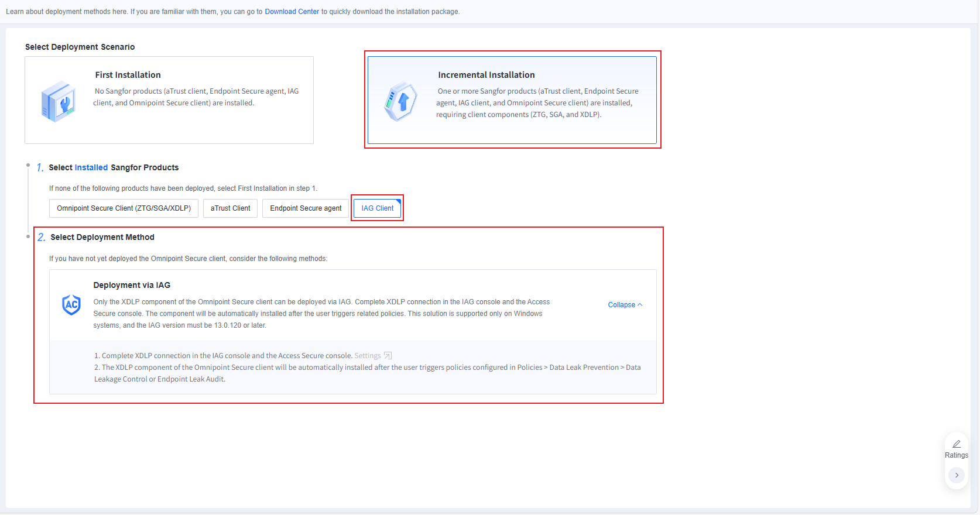
Task: Click the Select Deployment Scenario heading
Action: tap(80, 47)
